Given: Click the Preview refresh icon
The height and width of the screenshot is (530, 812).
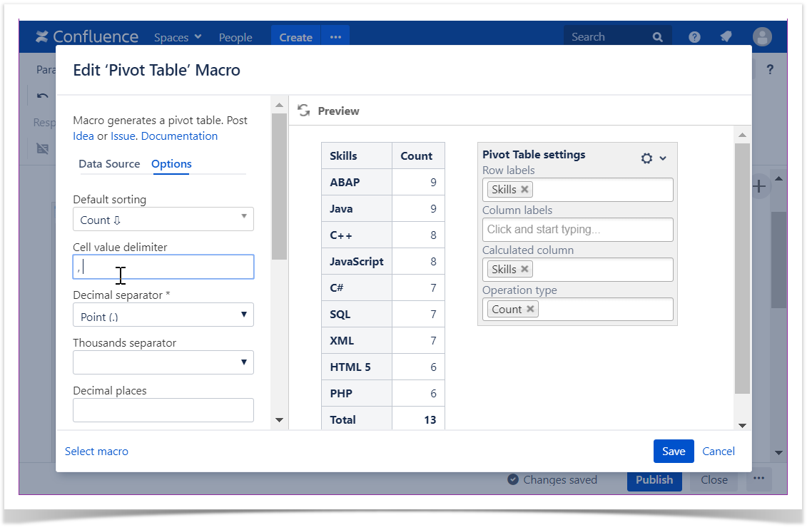Looking at the screenshot, I should tap(304, 111).
